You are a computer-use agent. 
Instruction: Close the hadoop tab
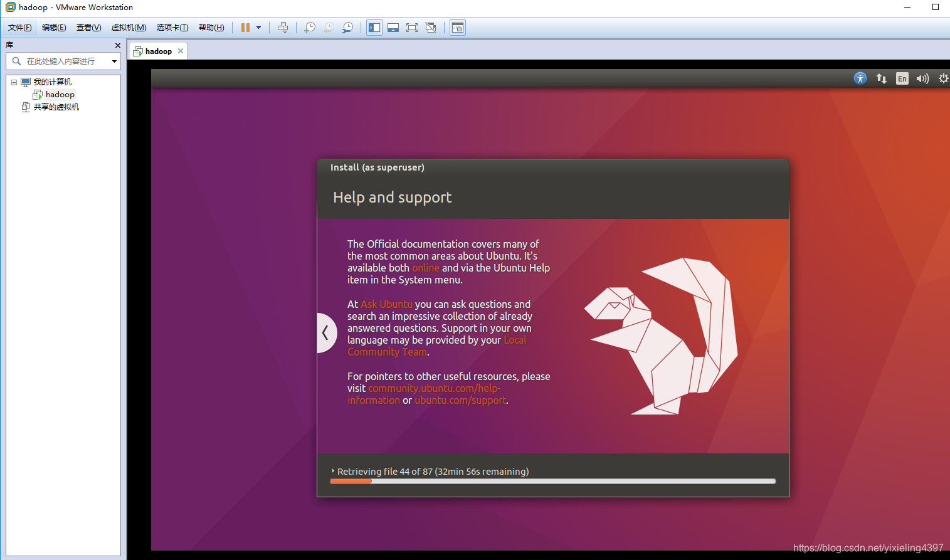point(181,51)
